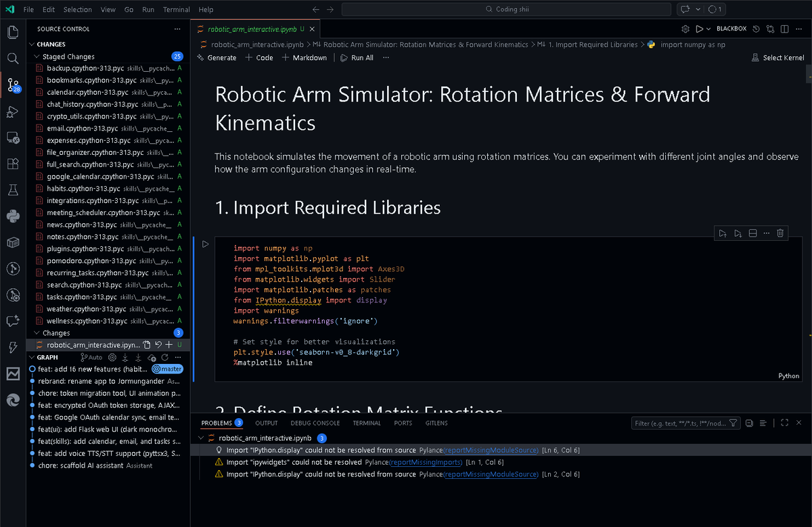
Task: Split the cell using cell toolbar icon
Action: 752,233
